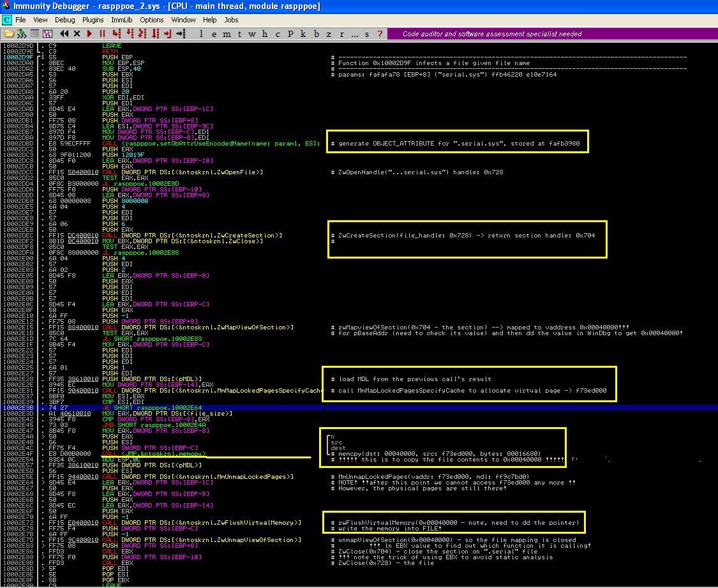Open the CPU window with the 'c' button
This screenshot has width=718, height=588.
coord(278,34)
